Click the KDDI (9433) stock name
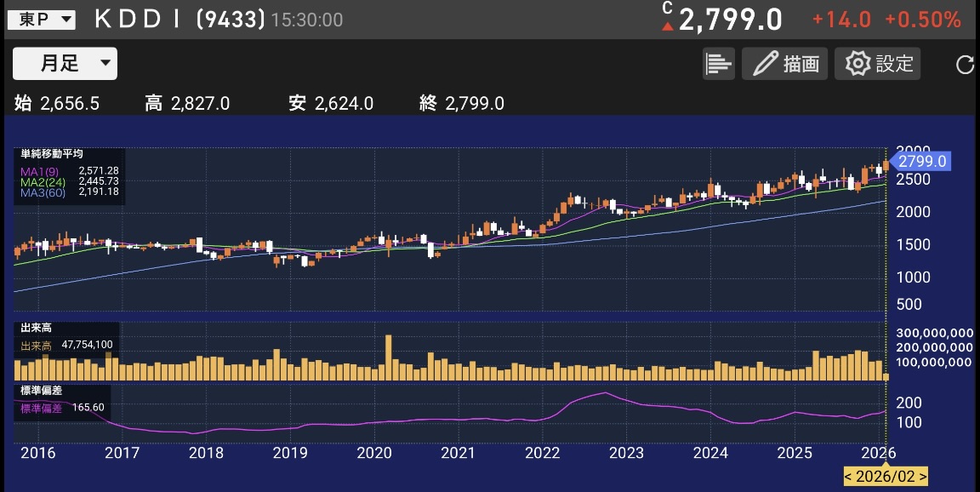This screenshot has width=980, height=492. pyautogui.click(x=180, y=18)
